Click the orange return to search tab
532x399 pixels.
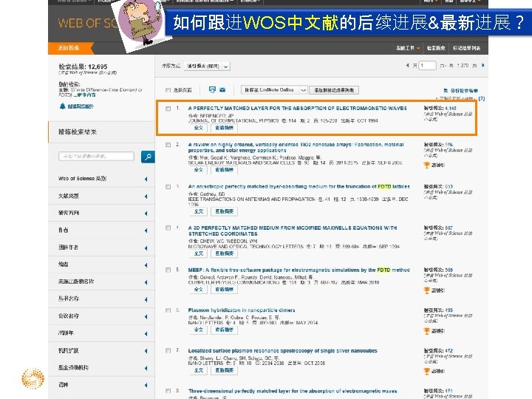pos(71,48)
